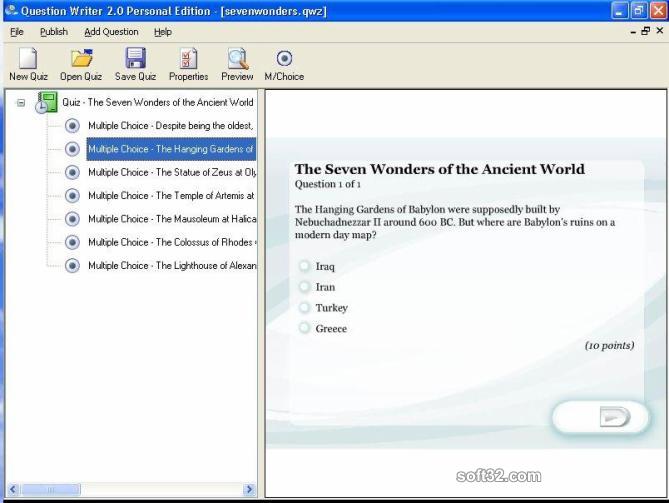This screenshot has width=669, height=503.
Task: Click the preview quiz title heading
Action: (x=439, y=169)
